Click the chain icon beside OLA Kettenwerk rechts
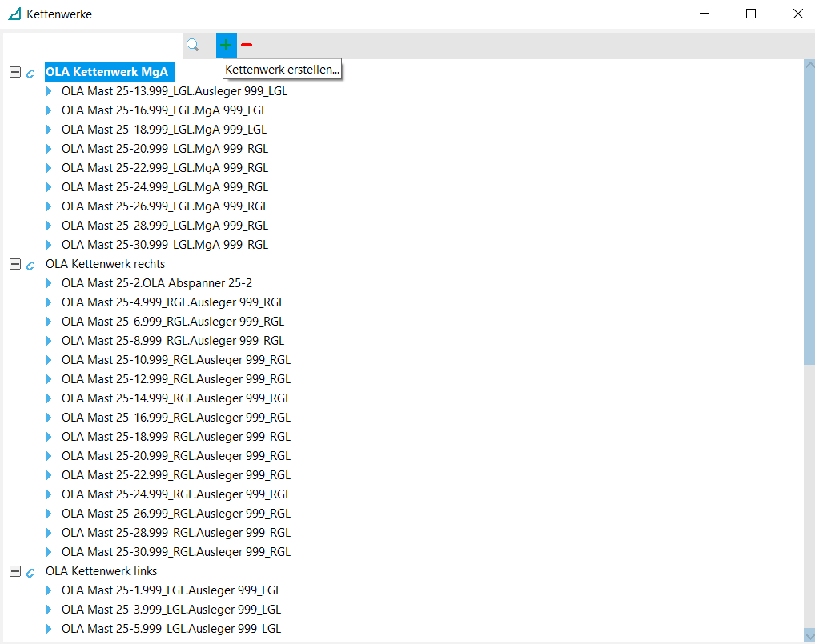Viewport: 815px width, 644px height. [31, 265]
